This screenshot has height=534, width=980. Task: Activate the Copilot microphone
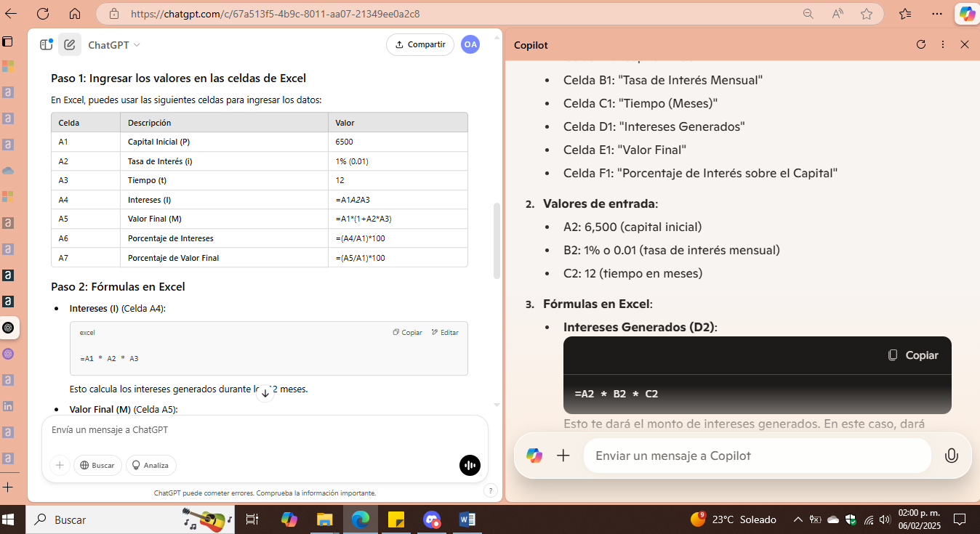[x=951, y=456]
